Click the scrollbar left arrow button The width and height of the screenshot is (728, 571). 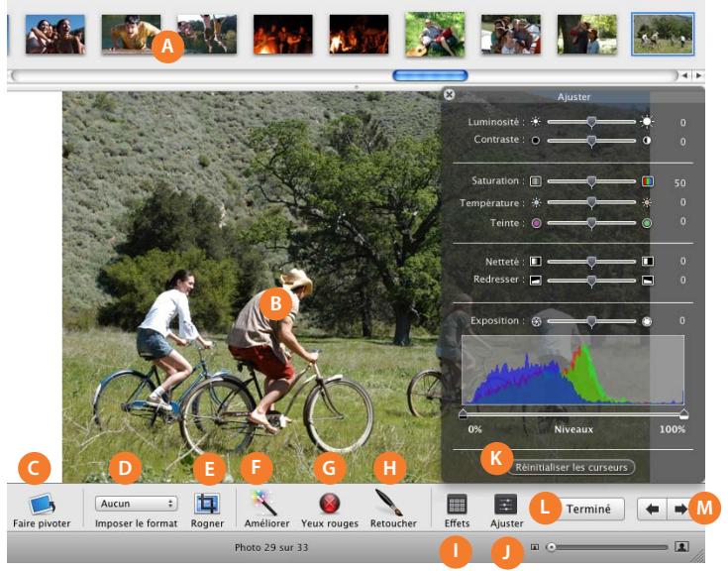[x=684, y=75]
